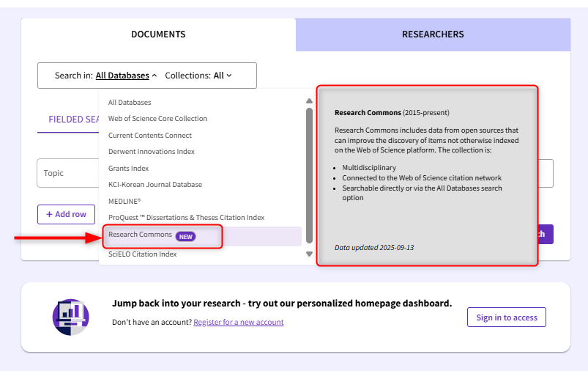This screenshot has width=588, height=371.
Task: Pick Derwent Innovations Index option
Action: [152, 152]
